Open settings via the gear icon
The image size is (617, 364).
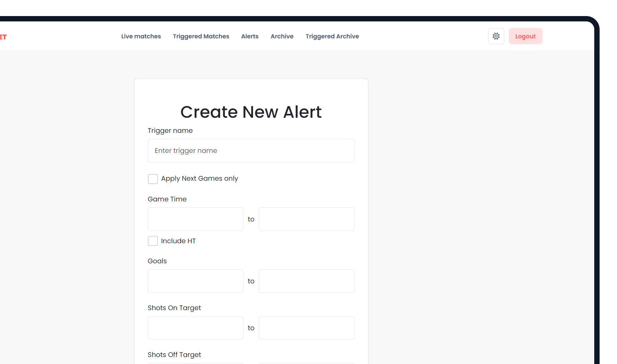click(x=496, y=36)
